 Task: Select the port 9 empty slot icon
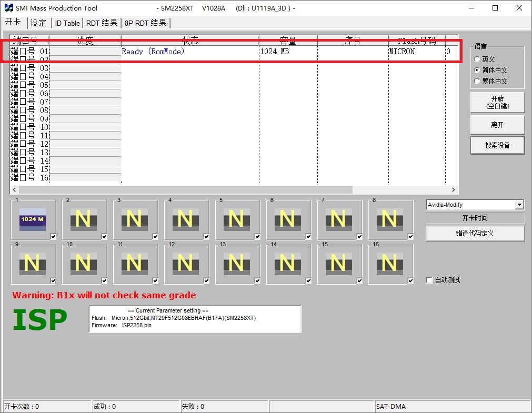pyautogui.click(x=33, y=263)
